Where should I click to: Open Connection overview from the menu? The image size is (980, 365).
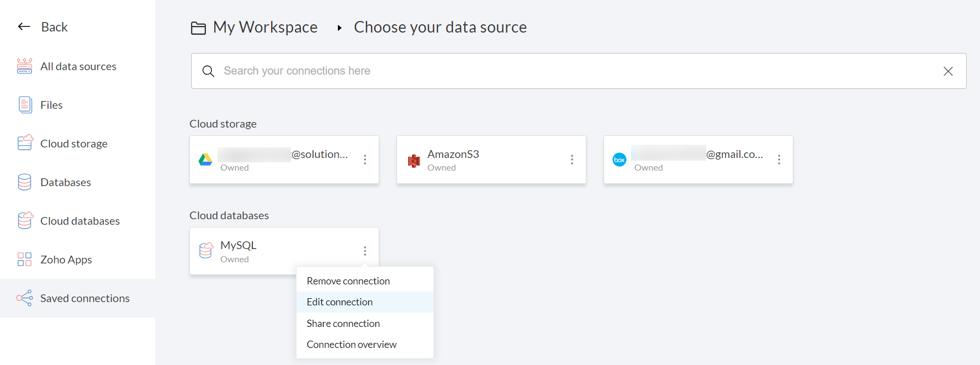coord(351,345)
